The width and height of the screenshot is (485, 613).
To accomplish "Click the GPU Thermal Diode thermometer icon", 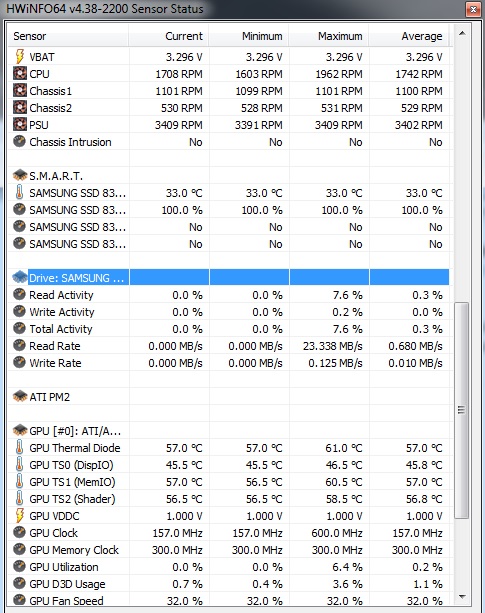I will coord(20,448).
